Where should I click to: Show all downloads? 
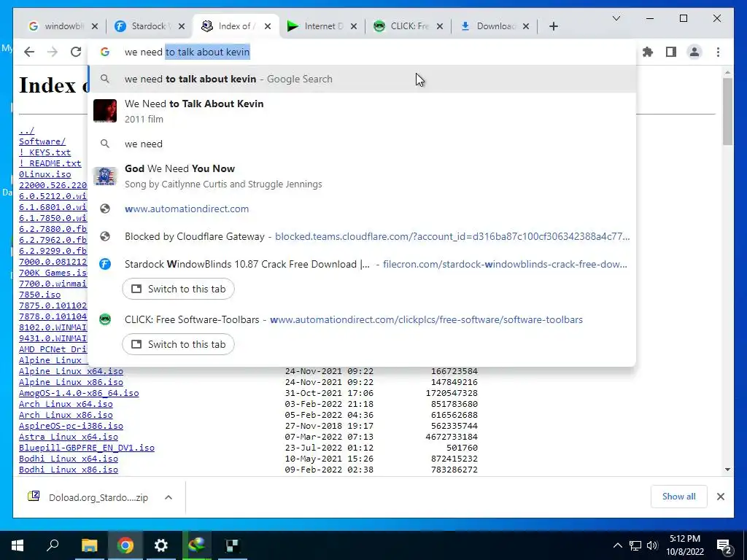(x=678, y=497)
